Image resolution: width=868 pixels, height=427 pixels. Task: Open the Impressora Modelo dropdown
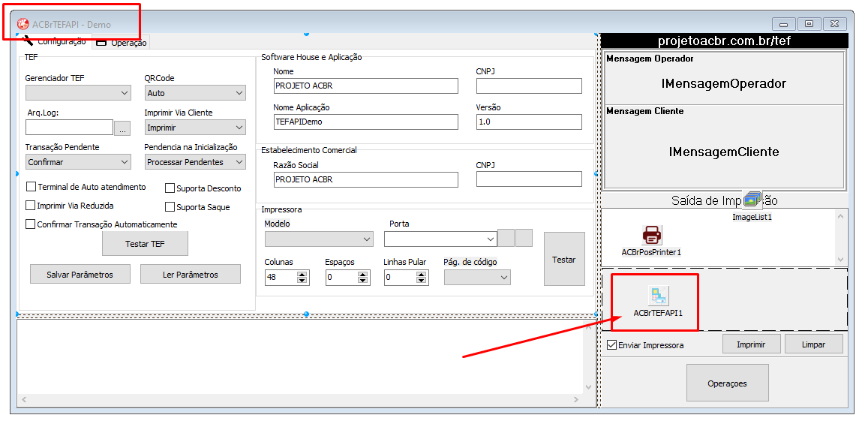click(x=319, y=239)
